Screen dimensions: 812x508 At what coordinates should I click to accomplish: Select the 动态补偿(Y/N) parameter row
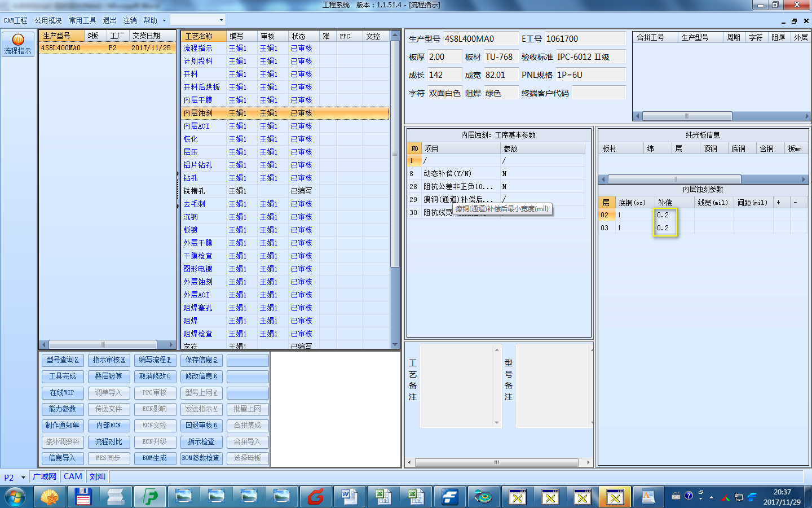tap(496, 173)
